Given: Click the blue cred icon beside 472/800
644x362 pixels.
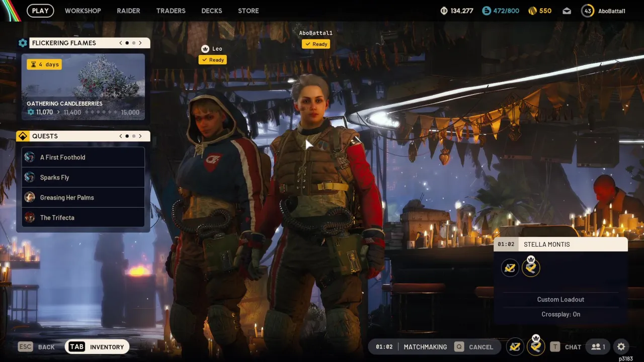Looking at the screenshot, I should pyautogui.click(x=486, y=11).
